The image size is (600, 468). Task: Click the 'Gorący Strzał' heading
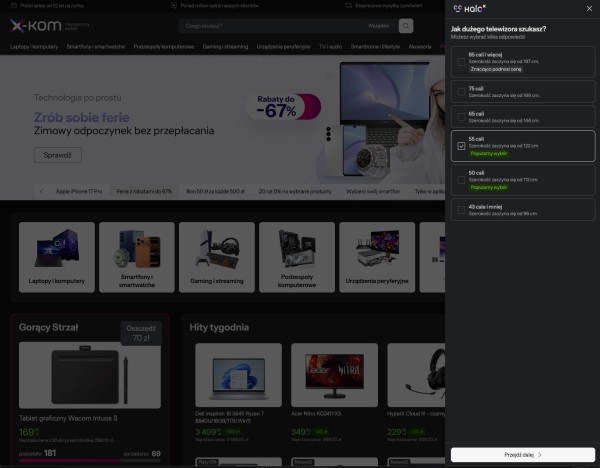point(49,327)
